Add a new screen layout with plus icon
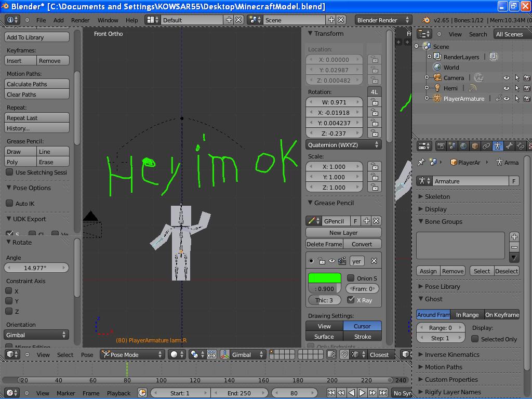Viewport: 532px width, 399px height. pos(229,20)
